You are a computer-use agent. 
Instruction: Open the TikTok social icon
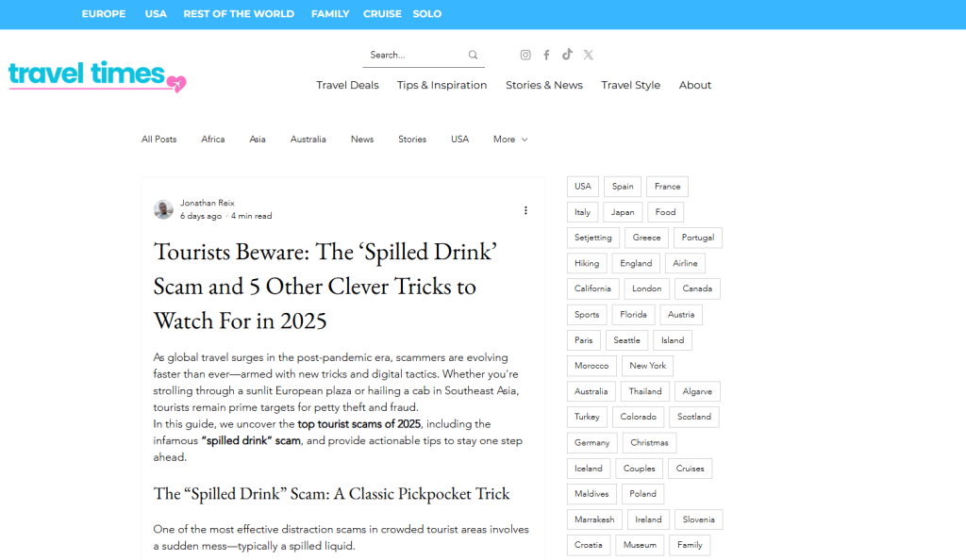567,55
